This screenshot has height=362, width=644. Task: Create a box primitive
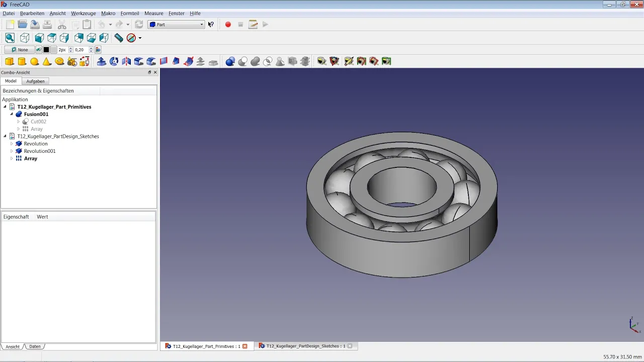pos(10,61)
